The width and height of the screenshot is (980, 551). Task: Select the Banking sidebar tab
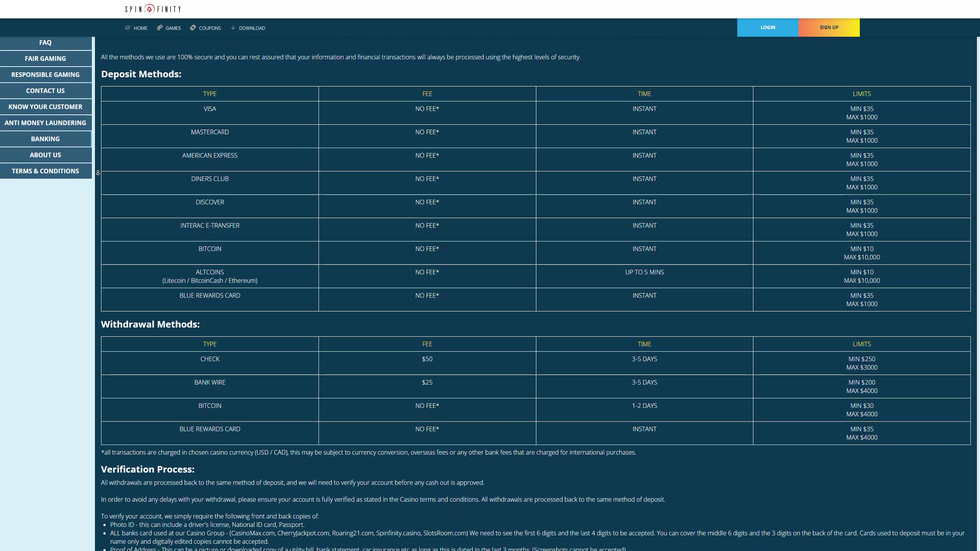(45, 139)
